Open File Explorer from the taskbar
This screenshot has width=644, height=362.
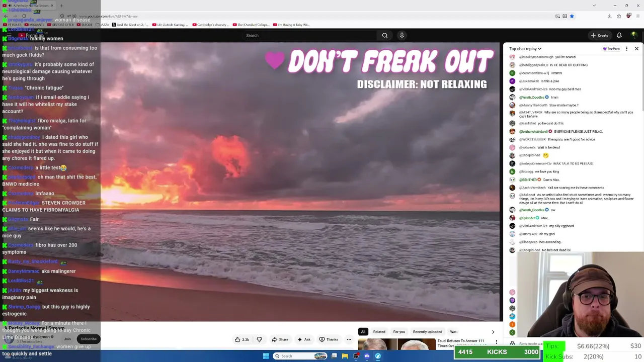[345, 356]
